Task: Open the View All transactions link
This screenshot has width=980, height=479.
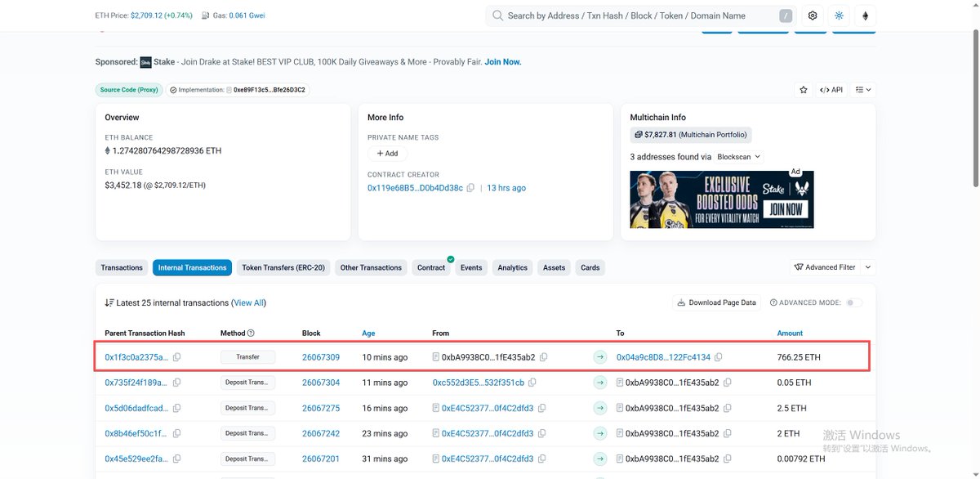Action: (249, 302)
